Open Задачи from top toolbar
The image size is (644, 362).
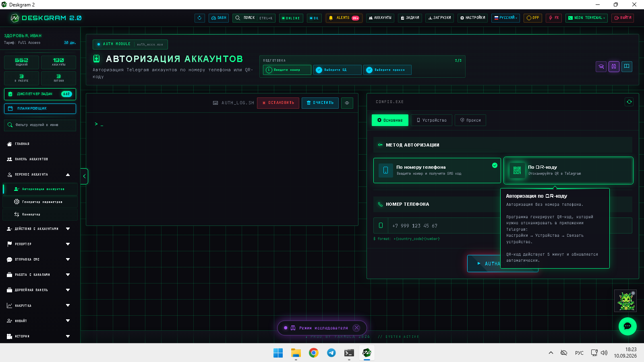[410, 18]
